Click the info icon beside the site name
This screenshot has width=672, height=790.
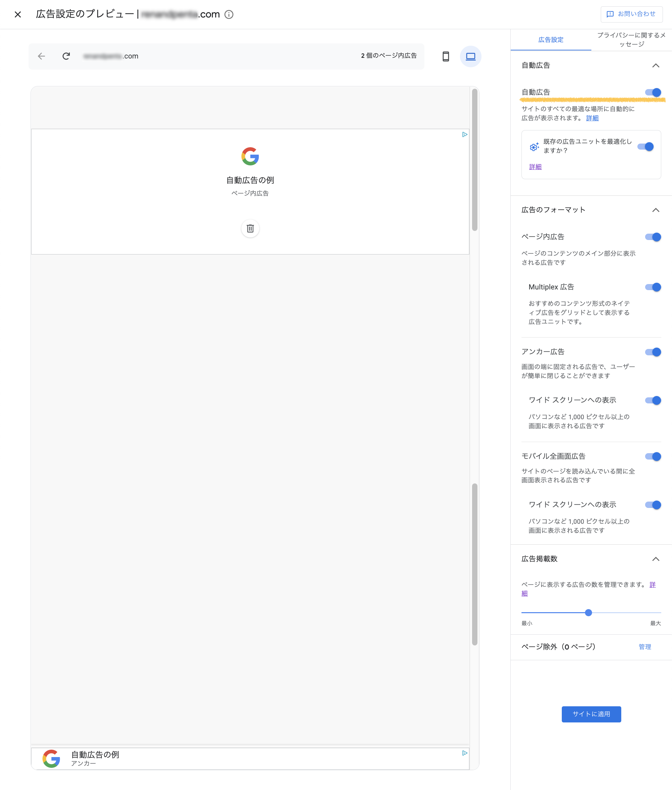tap(229, 14)
